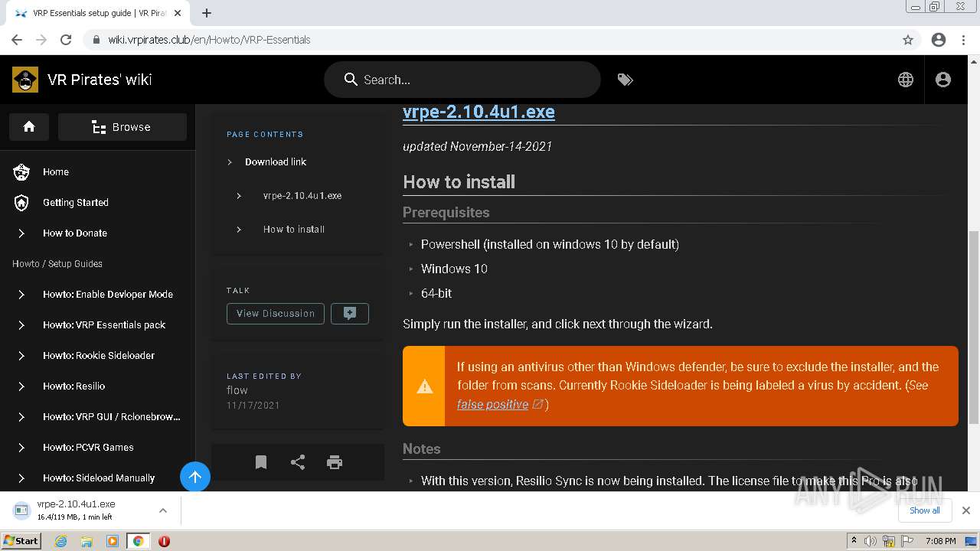
Task: Close the downloads bar
Action: [966, 510]
